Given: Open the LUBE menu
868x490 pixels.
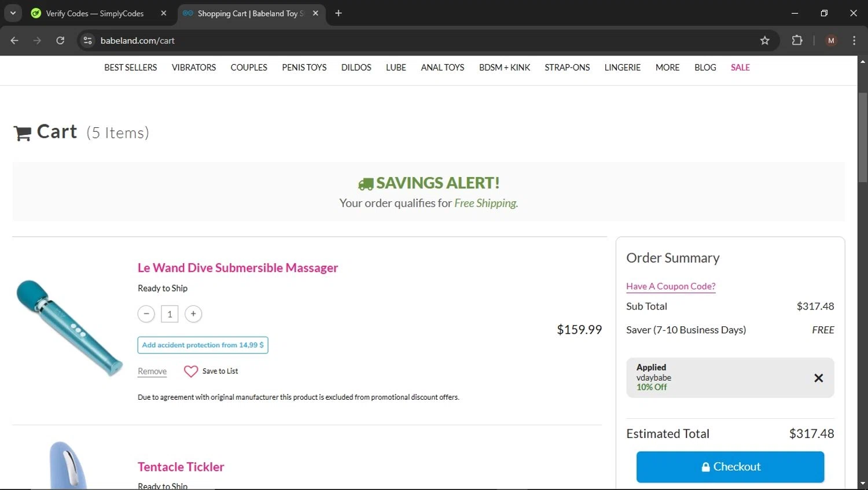Looking at the screenshot, I should pyautogui.click(x=396, y=68).
